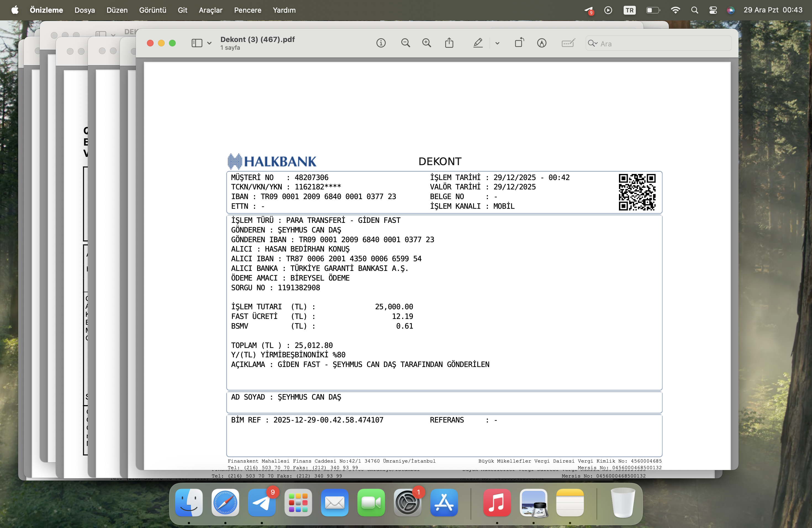This screenshot has width=812, height=528.
Task: Open the form filling tool
Action: click(568, 43)
